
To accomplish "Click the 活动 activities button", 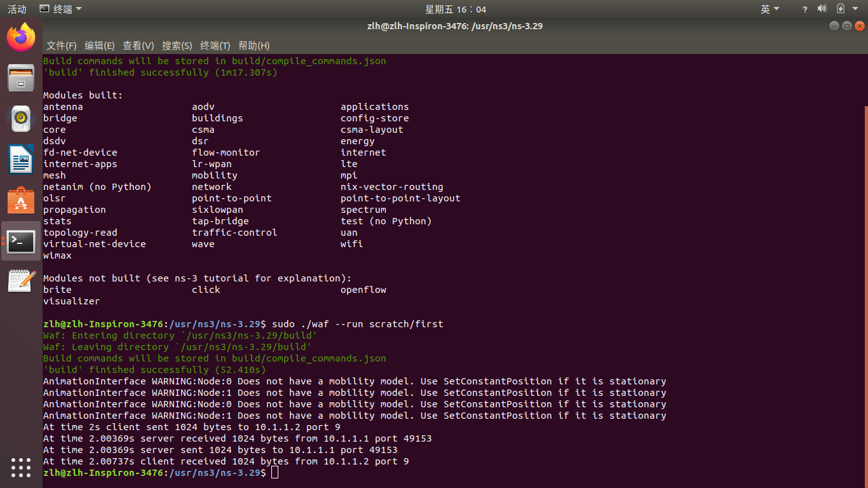I will tap(17, 9).
